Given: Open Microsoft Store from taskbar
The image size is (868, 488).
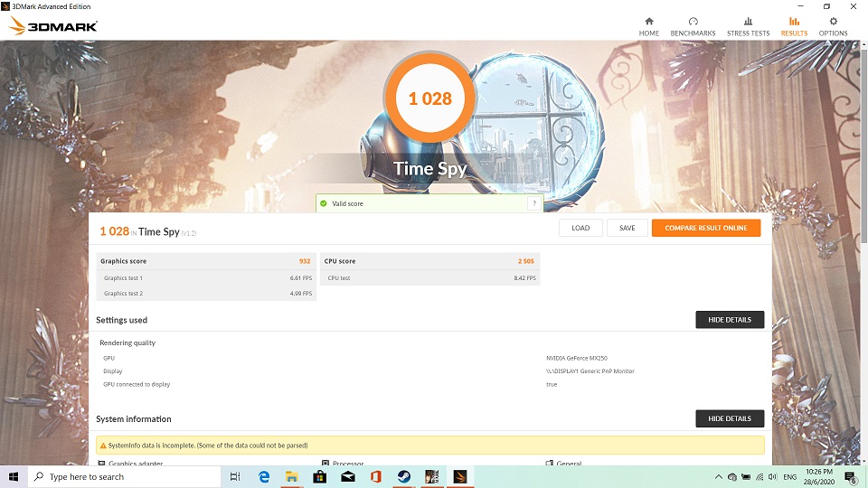Looking at the screenshot, I should 320,477.
